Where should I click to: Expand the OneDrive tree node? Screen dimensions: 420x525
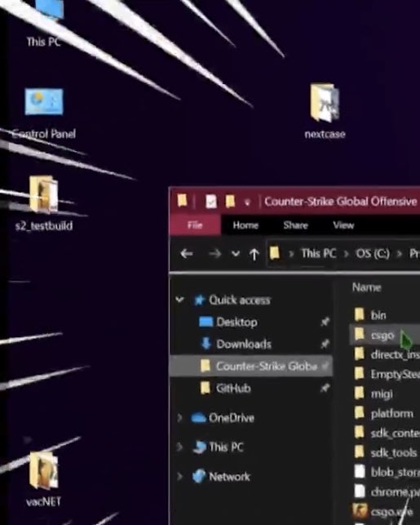click(180, 418)
